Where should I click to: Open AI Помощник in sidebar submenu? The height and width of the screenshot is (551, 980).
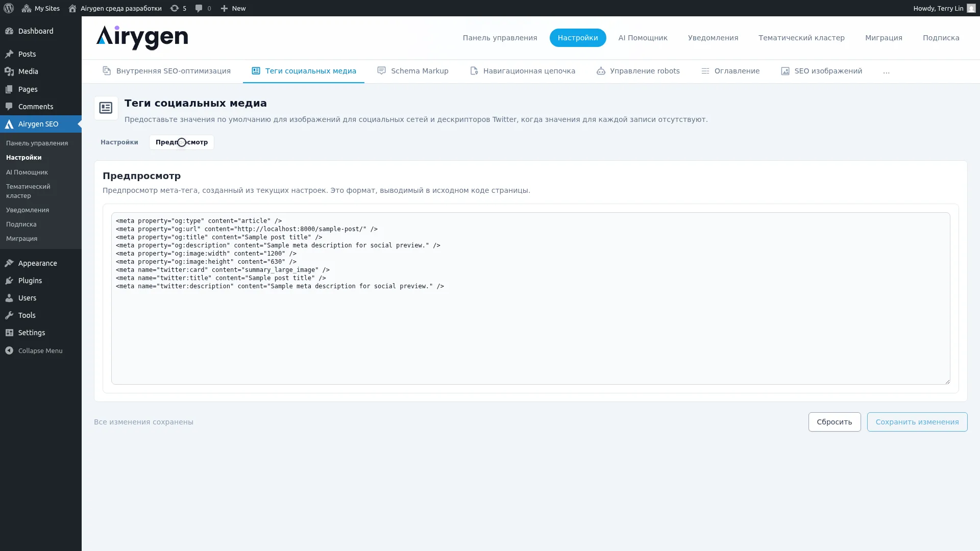pyautogui.click(x=27, y=172)
